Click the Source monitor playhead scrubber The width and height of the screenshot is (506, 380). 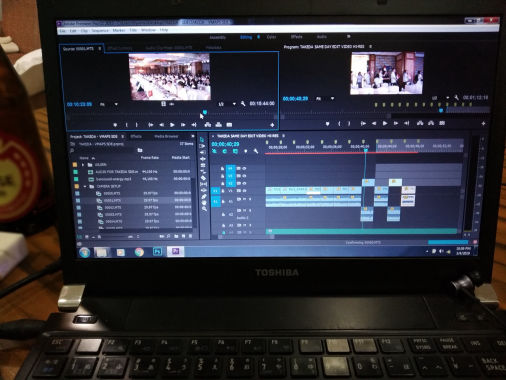coord(205,112)
